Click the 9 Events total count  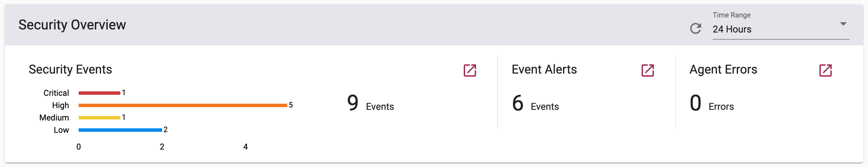(370, 103)
